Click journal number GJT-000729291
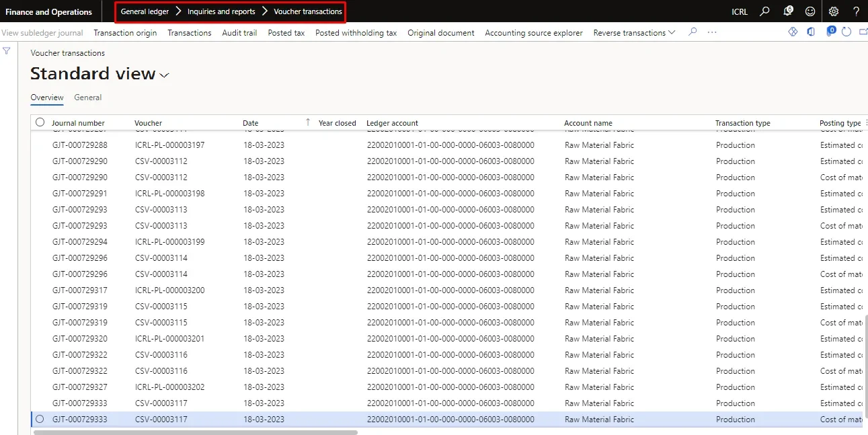The height and width of the screenshot is (435, 868). pyautogui.click(x=79, y=194)
